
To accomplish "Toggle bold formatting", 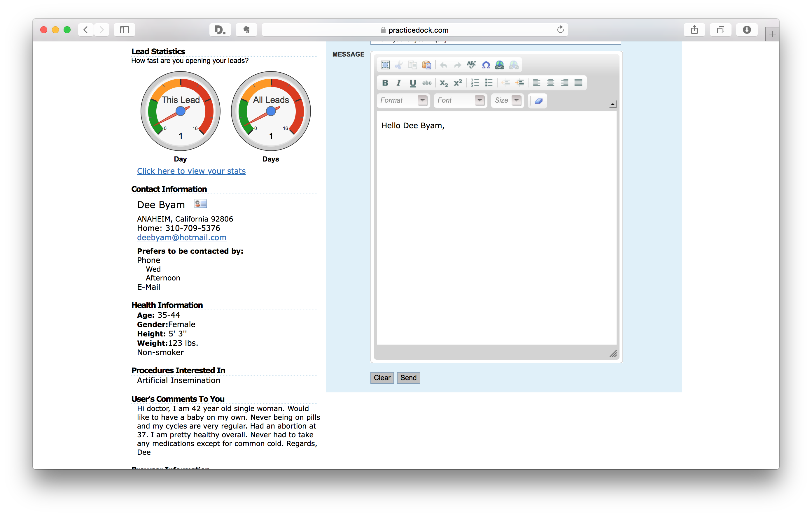I will (x=385, y=83).
